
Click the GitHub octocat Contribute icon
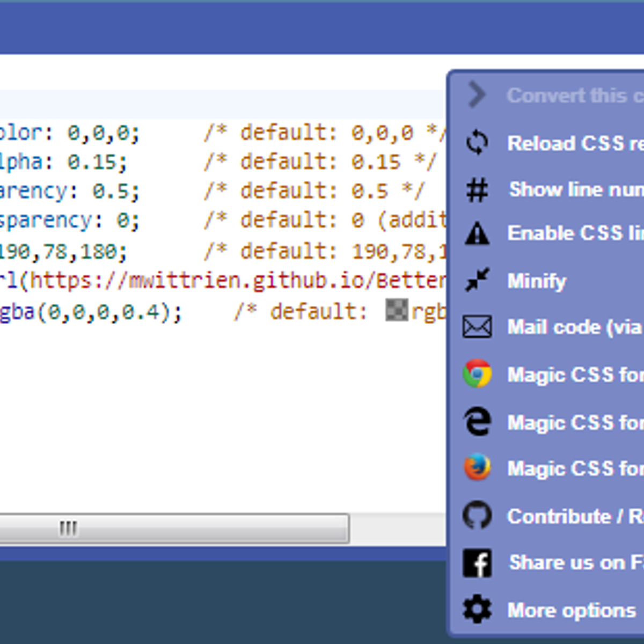(477, 516)
